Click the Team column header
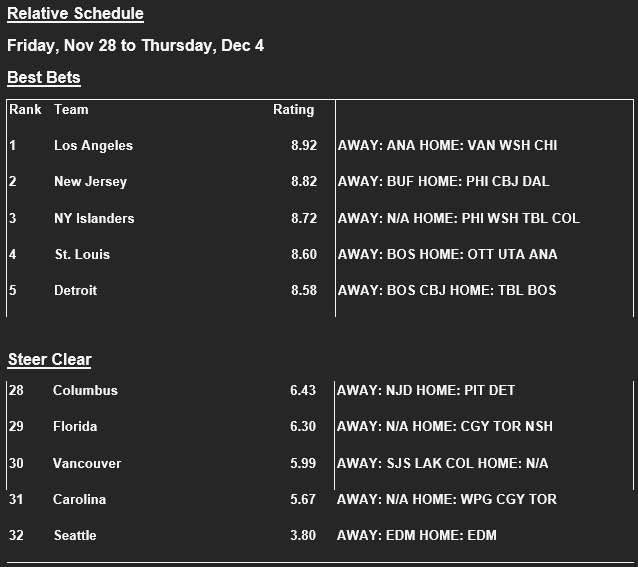This screenshot has height=567, width=638. click(71, 109)
